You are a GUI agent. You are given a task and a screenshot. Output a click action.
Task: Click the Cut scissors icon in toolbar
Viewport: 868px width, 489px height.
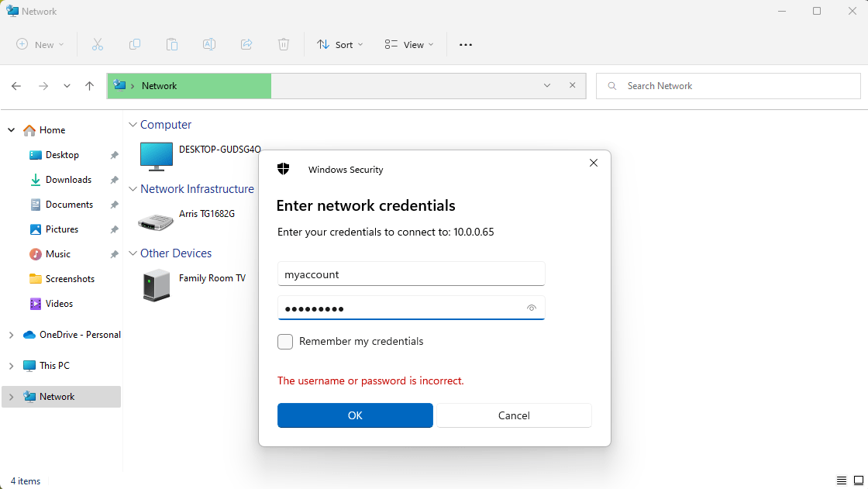point(98,44)
